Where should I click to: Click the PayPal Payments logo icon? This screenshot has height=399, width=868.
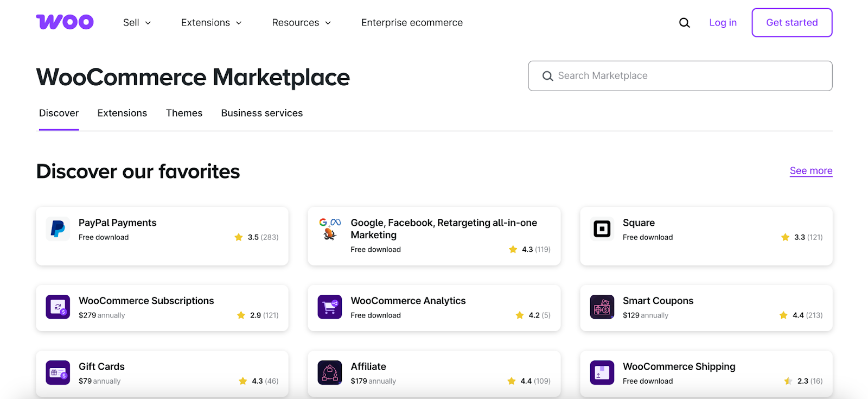[x=58, y=229]
